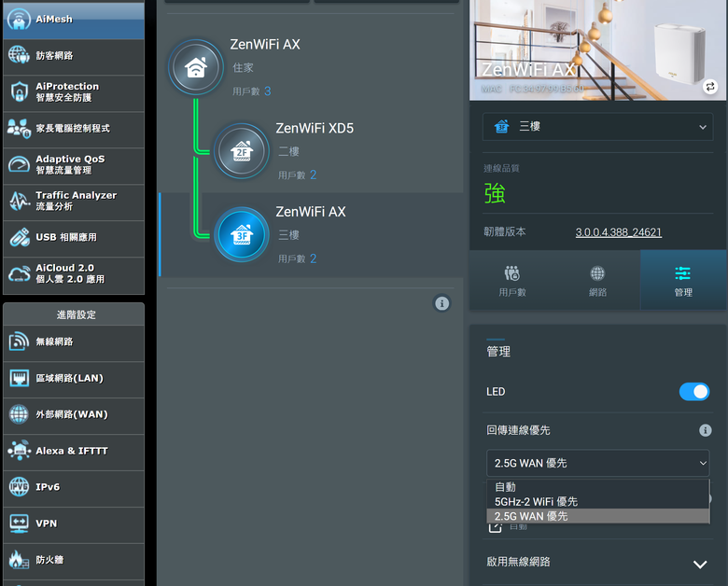Click the 進階設定 section header
Viewport: 728px width, 586px height.
click(x=76, y=314)
